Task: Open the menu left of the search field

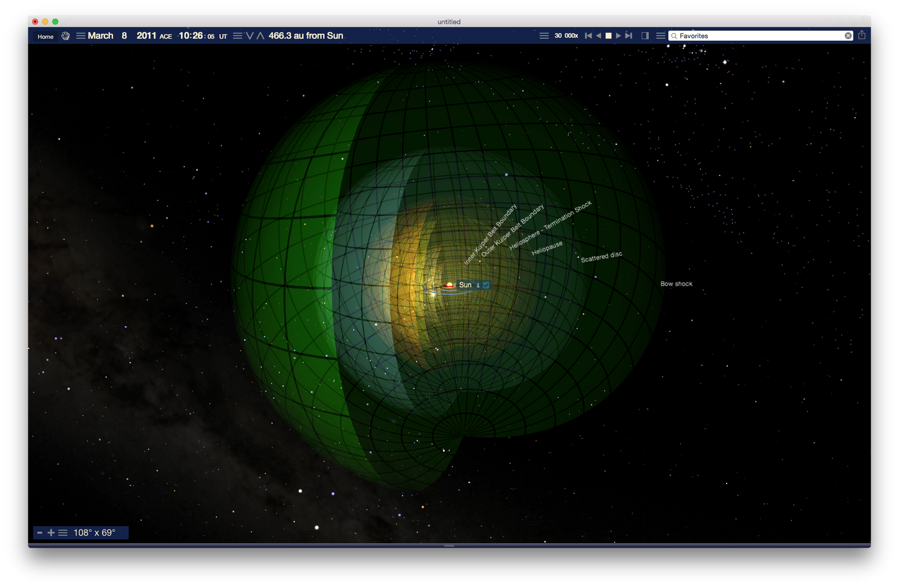Action: (x=660, y=36)
